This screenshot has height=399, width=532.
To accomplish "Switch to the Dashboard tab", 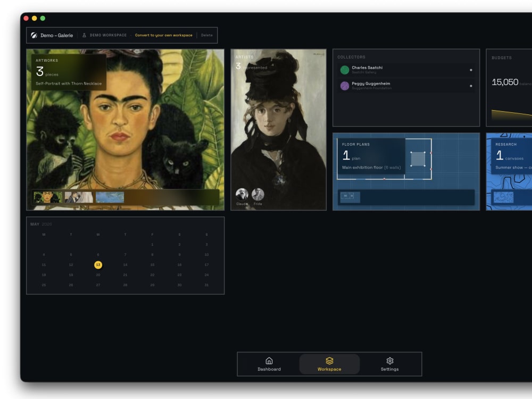I will point(269,364).
